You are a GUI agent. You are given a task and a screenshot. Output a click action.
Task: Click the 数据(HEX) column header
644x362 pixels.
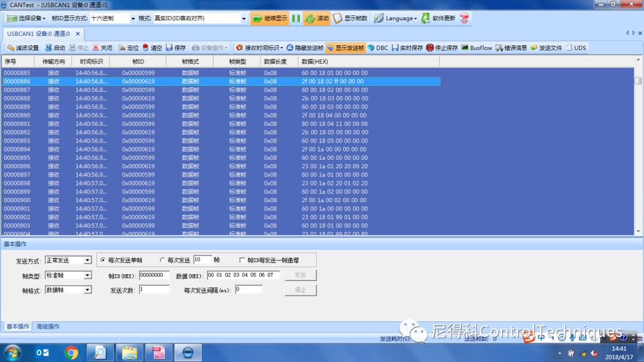coord(369,61)
